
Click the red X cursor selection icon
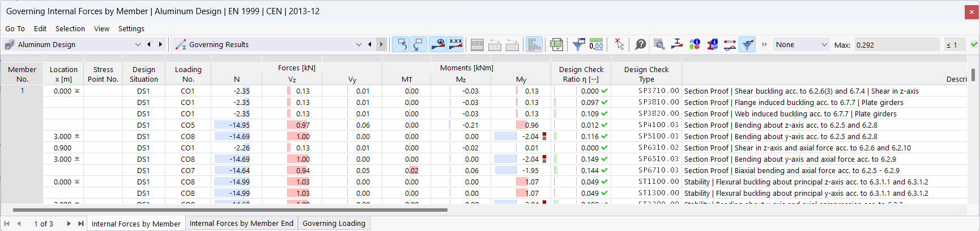pyautogui.click(x=619, y=44)
